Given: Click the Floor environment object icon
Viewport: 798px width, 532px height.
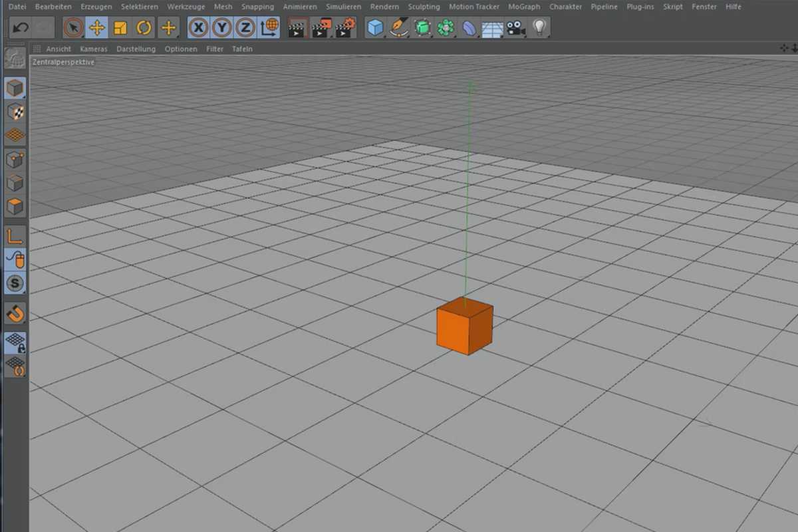Looking at the screenshot, I should click(492, 28).
